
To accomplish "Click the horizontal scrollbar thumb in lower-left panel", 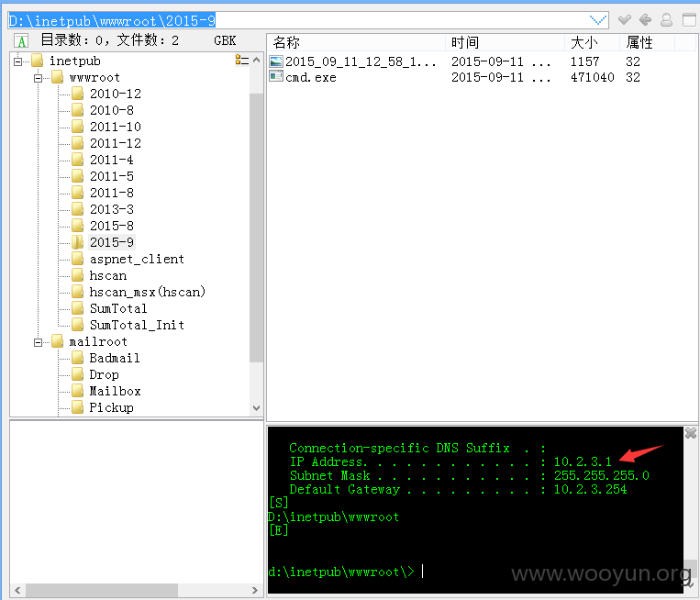I will point(102,590).
